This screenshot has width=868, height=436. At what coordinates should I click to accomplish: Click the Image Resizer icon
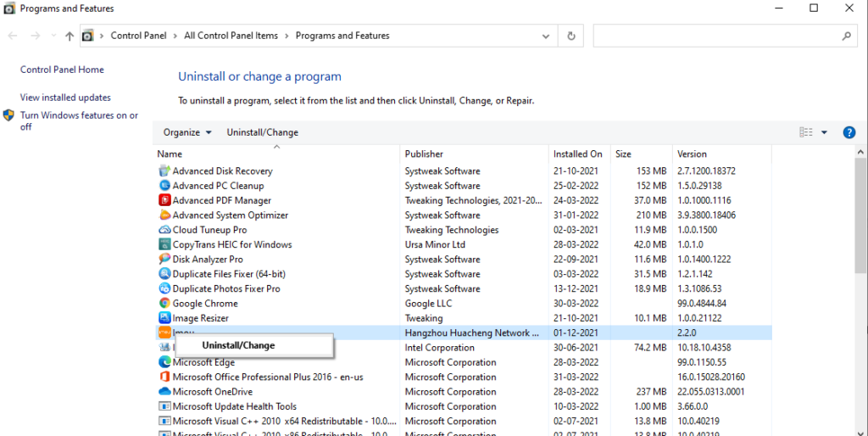click(164, 317)
